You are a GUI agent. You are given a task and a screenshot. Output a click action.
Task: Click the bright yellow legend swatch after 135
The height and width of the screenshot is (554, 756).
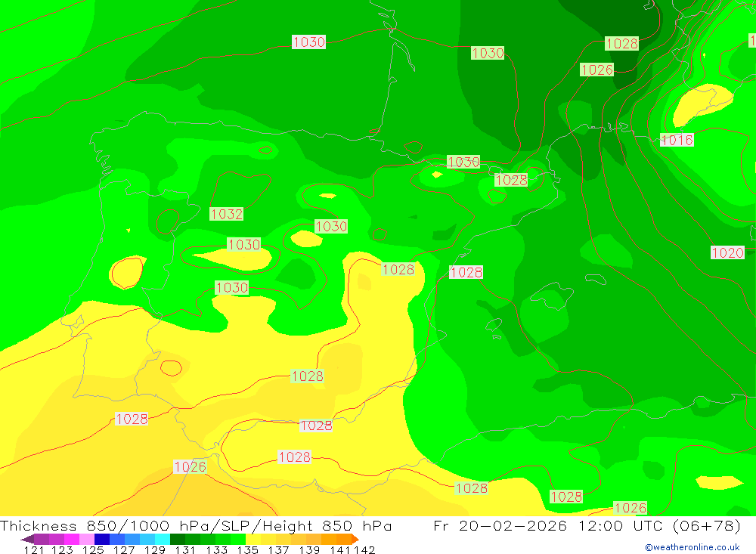click(253, 539)
